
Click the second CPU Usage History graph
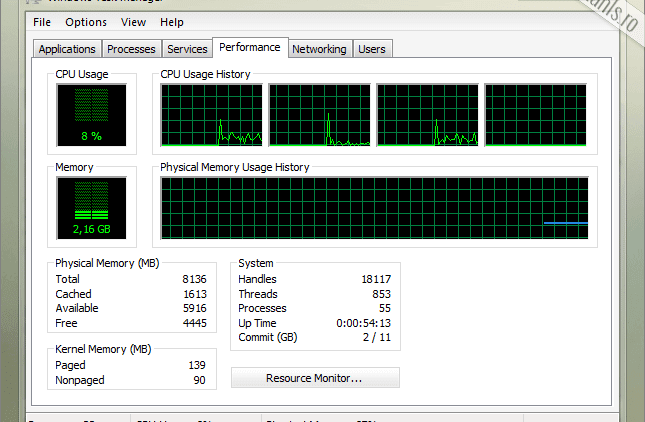pos(320,115)
